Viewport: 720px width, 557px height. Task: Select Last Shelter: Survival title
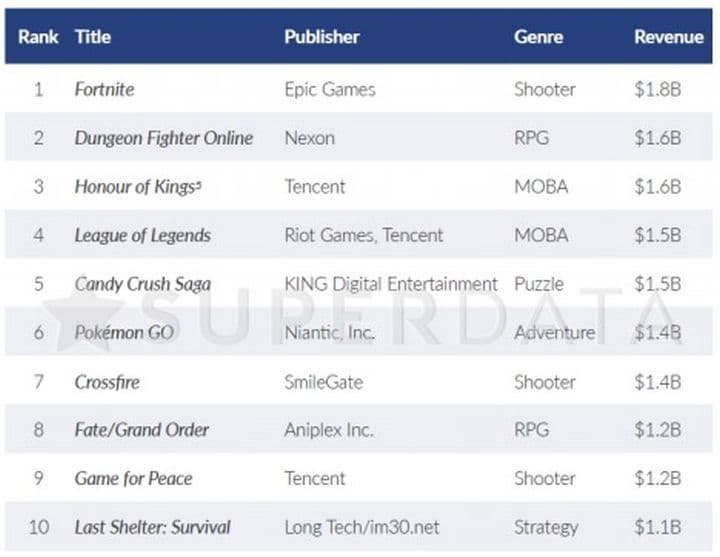pyautogui.click(x=152, y=527)
